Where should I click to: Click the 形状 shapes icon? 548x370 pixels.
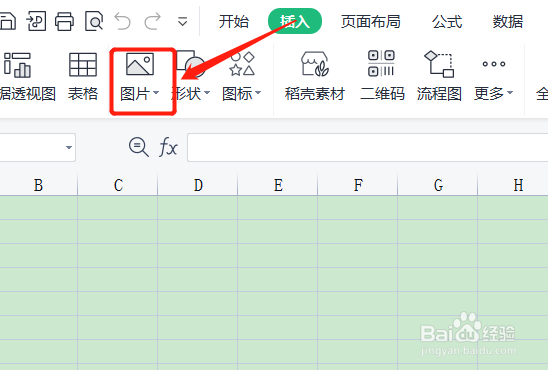(190, 64)
